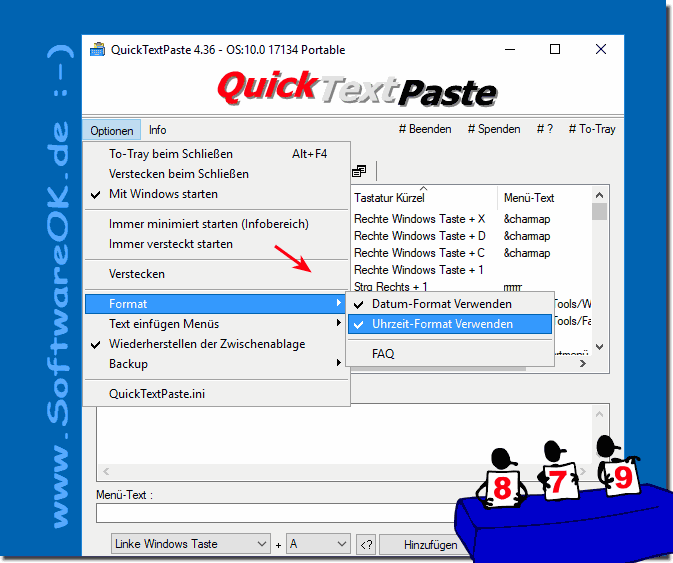Maximize the QuickTextPaste window

click(555, 49)
